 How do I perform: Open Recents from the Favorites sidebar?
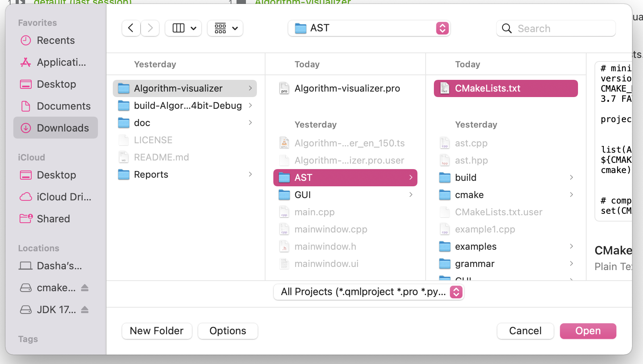coord(56,40)
